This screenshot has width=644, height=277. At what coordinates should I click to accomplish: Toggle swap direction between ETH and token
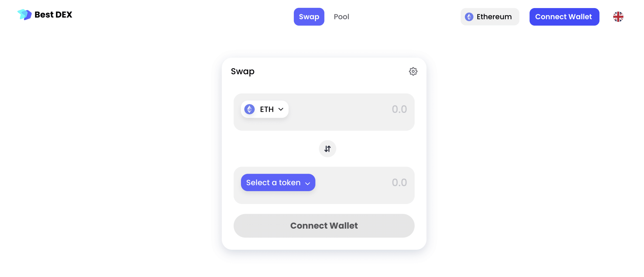[327, 148]
